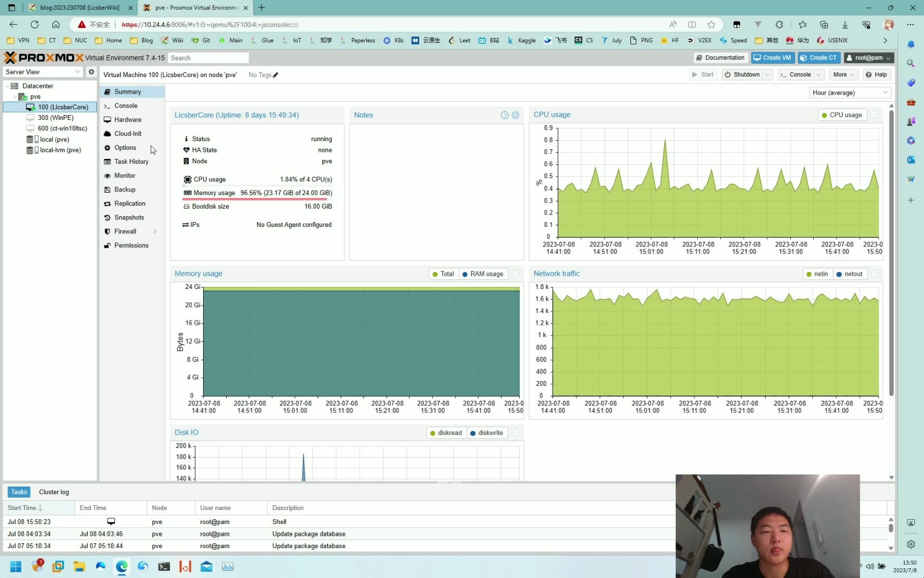924x578 pixels.
Task: Focus the Proxmox search field
Action: 209,58
